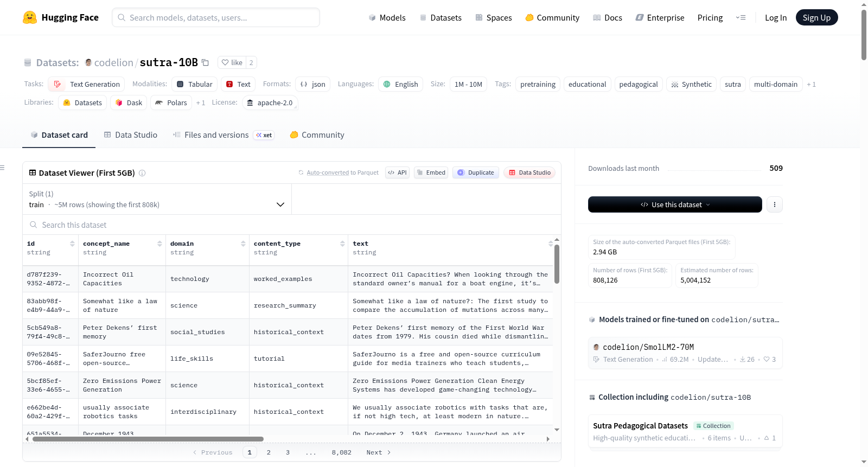Click the heart like button
868x467 pixels.
click(x=232, y=62)
